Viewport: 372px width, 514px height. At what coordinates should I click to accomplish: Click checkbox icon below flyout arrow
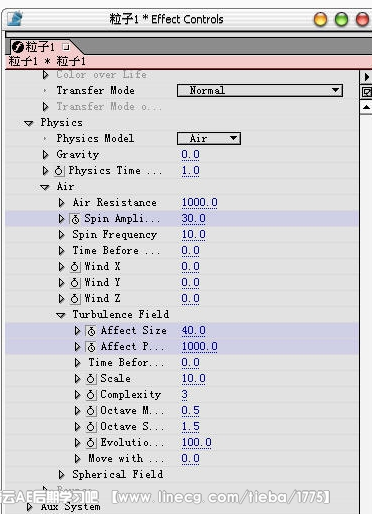point(367,92)
